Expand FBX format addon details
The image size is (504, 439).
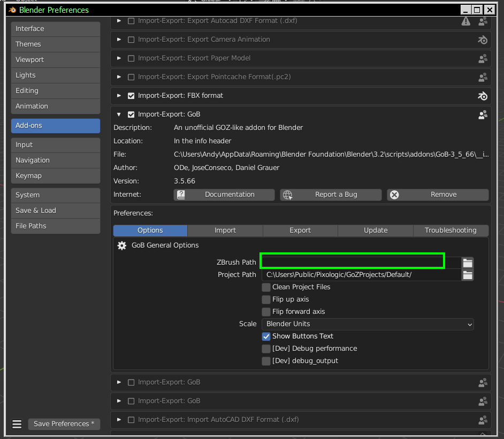click(119, 96)
